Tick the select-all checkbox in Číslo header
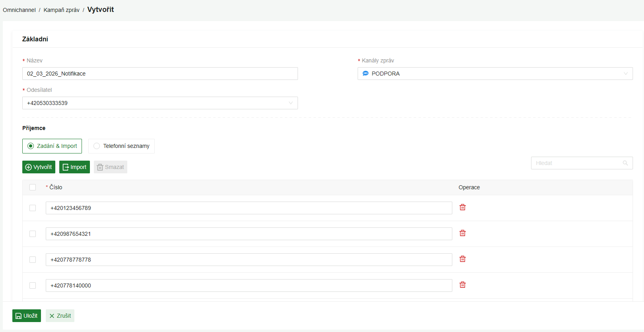644x332 pixels. click(x=33, y=187)
